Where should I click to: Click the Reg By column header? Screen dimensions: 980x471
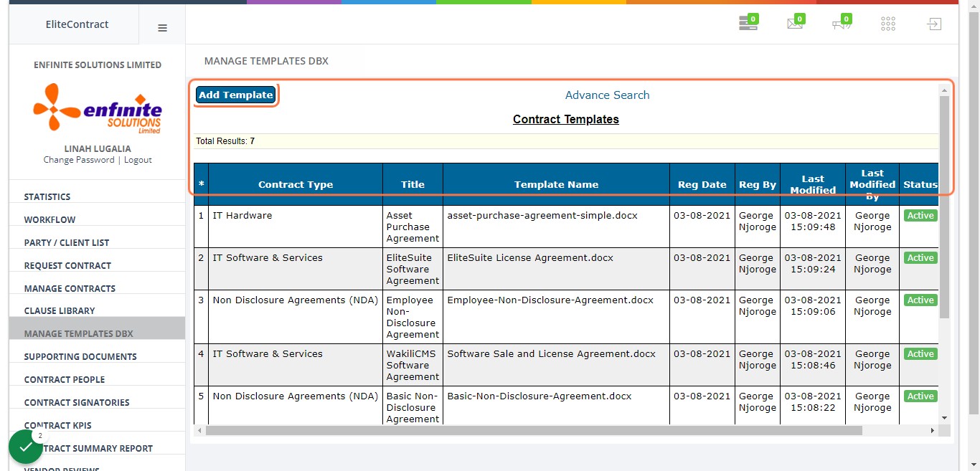tap(758, 184)
